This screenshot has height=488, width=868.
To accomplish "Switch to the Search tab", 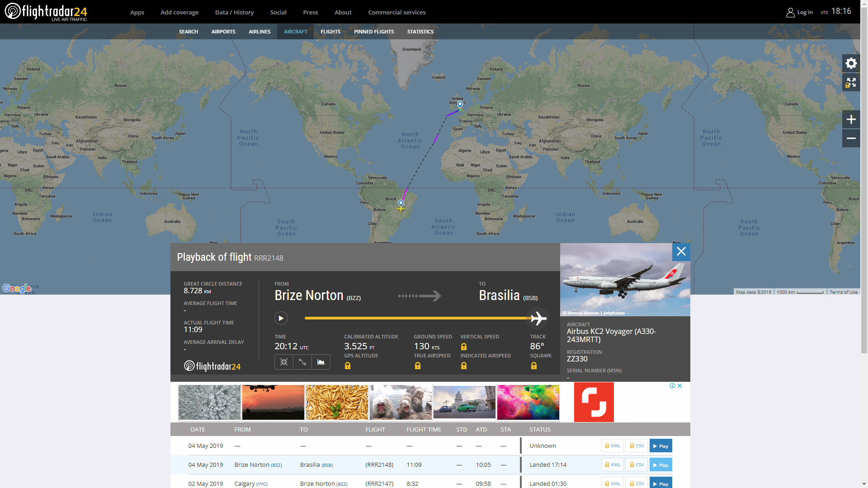I will (x=189, y=32).
